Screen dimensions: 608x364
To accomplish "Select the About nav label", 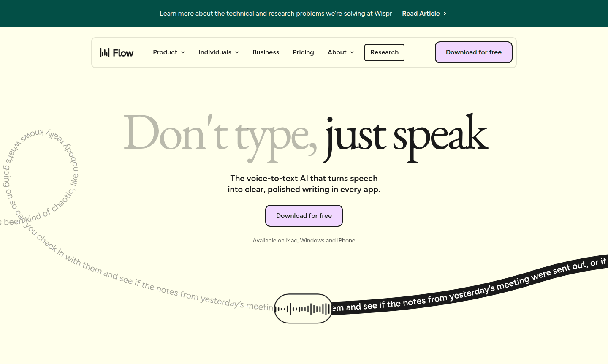I will point(337,52).
